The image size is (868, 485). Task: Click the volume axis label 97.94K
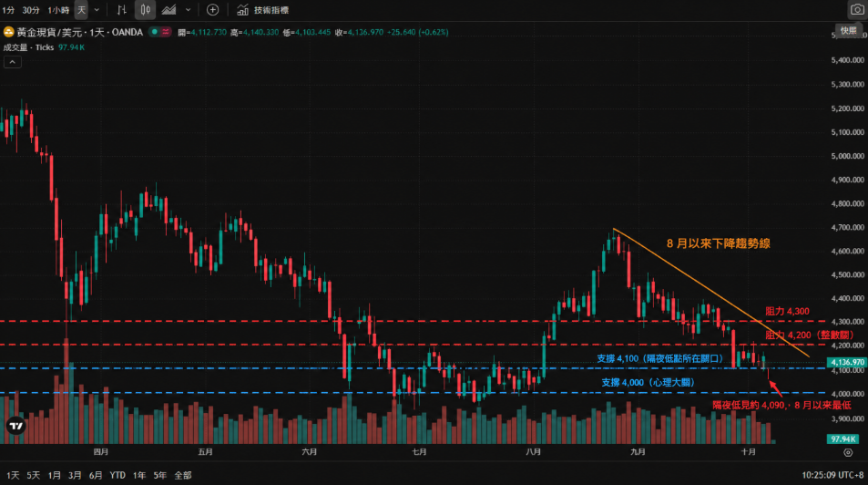pyautogui.click(x=843, y=439)
